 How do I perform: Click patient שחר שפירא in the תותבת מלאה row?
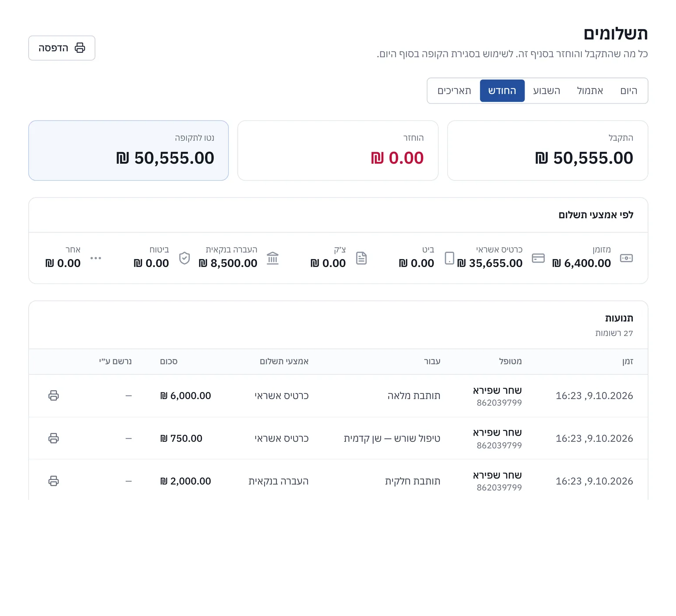point(497,390)
